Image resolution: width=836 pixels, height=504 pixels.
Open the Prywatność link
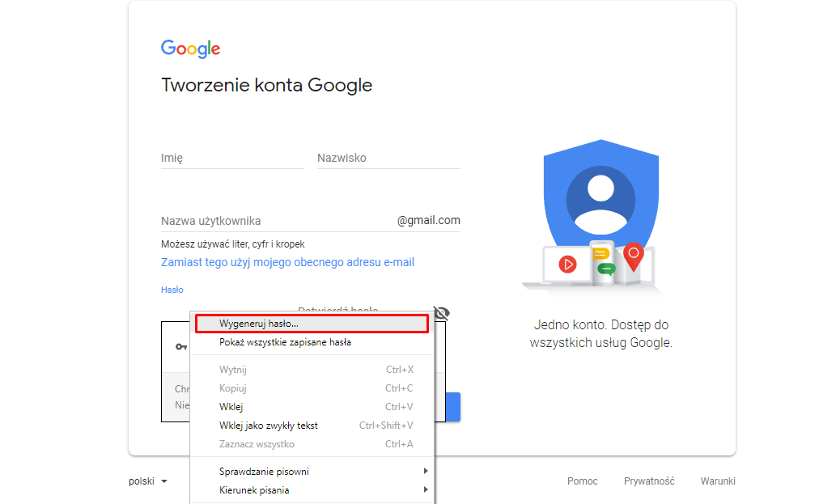click(649, 481)
